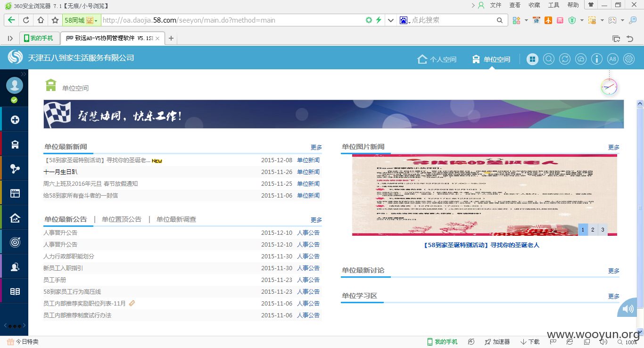Open the target icon in left sidebar
The height and width of the screenshot is (348, 644).
click(x=15, y=242)
